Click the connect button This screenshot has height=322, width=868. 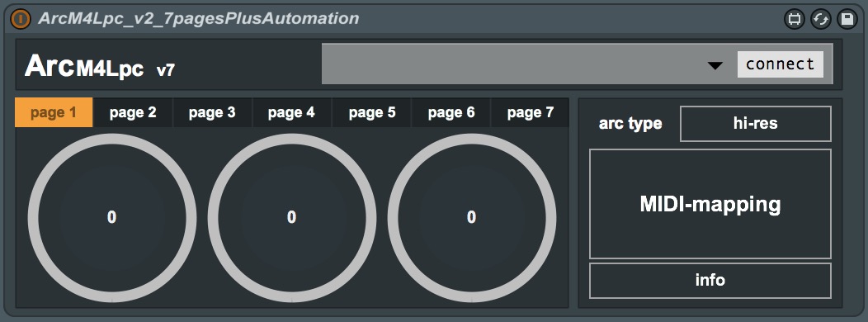pyautogui.click(x=780, y=64)
